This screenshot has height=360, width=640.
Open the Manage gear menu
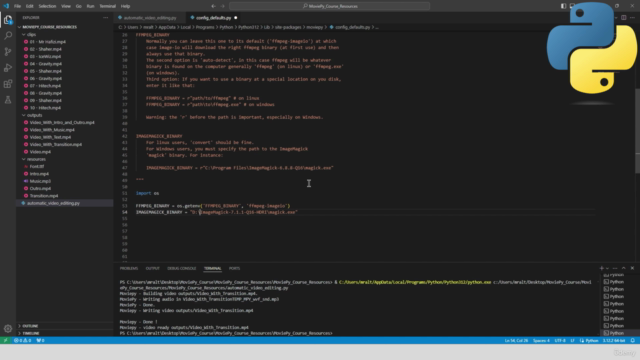8,329
